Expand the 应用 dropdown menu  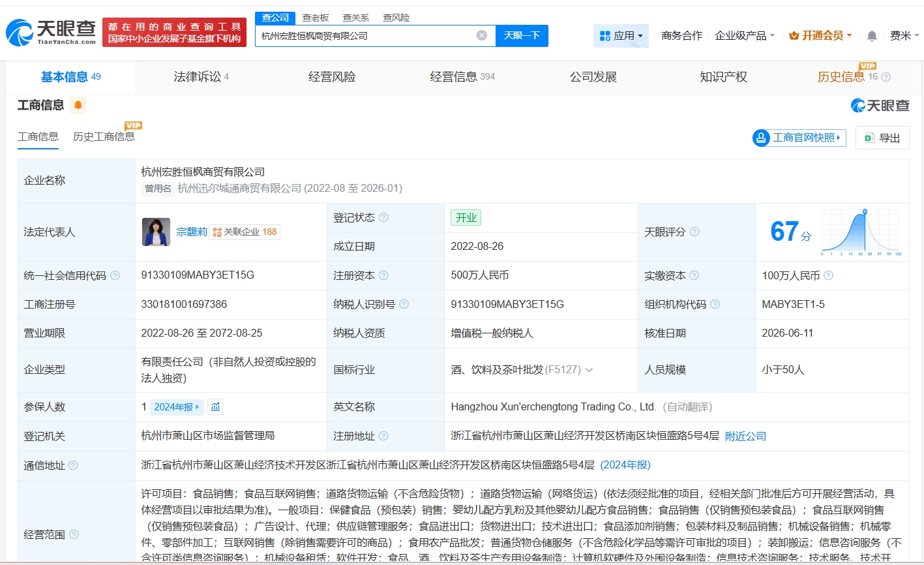pyautogui.click(x=621, y=36)
